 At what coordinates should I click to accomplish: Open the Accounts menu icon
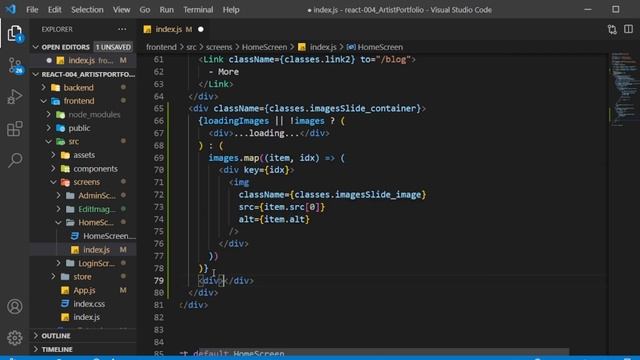tap(15, 306)
